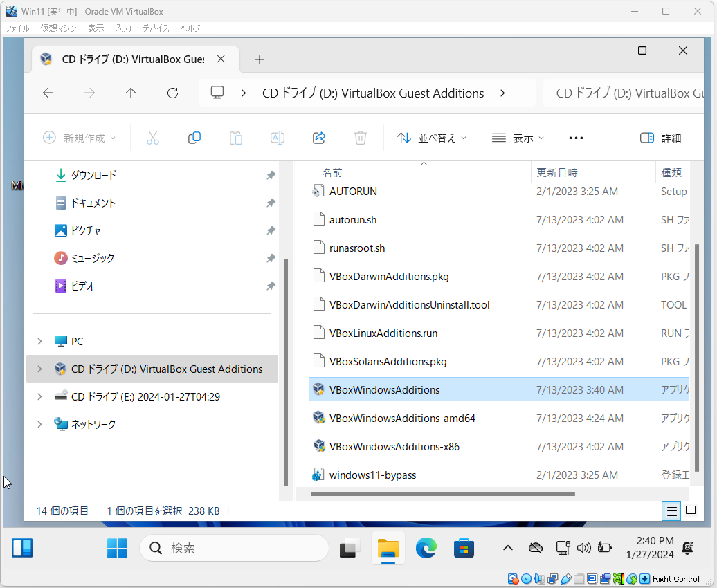The height and width of the screenshot is (588, 717).
Task: Open Microsoft Store from taskbar
Action: pyautogui.click(x=464, y=548)
